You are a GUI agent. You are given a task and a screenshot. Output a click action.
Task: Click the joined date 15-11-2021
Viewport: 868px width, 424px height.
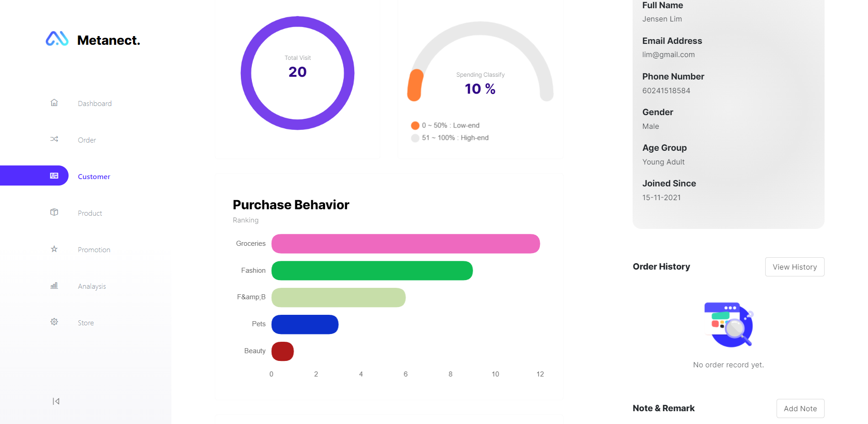click(661, 197)
